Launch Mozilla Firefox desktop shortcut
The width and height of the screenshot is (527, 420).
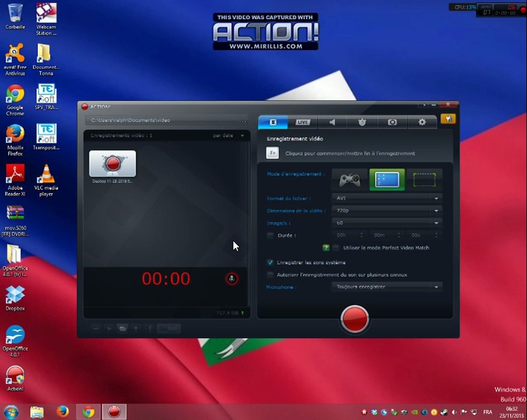pyautogui.click(x=15, y=140)
